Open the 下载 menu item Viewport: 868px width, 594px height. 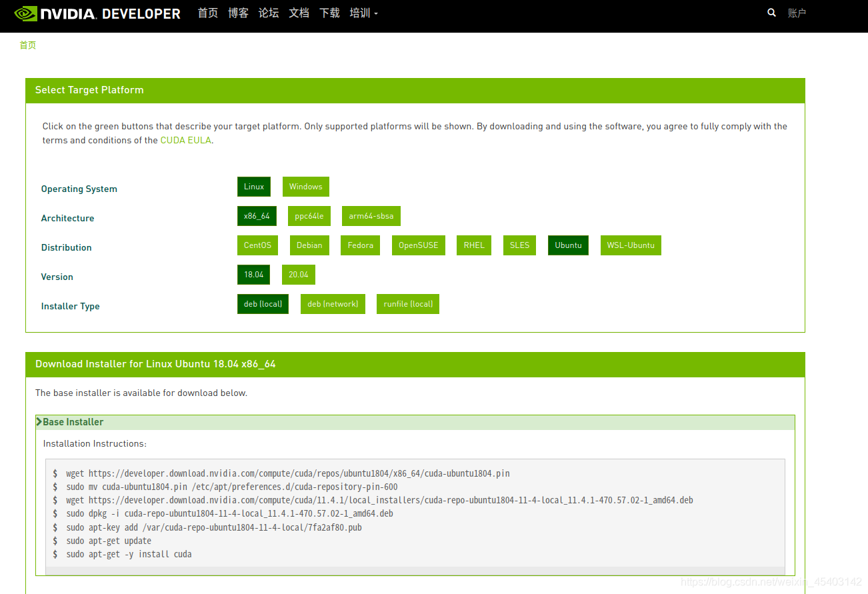tap(329, 13)
